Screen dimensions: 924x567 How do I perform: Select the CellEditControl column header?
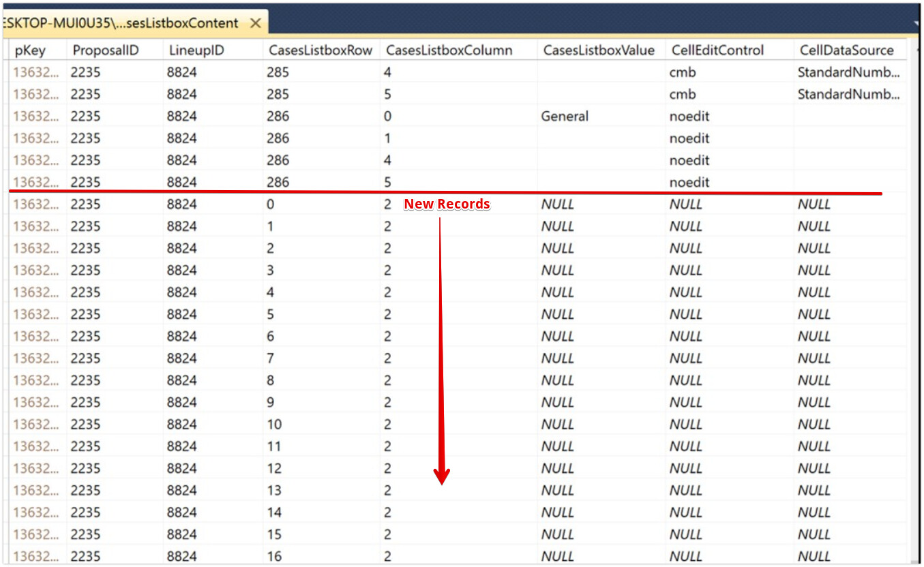[x=717, y=50]
